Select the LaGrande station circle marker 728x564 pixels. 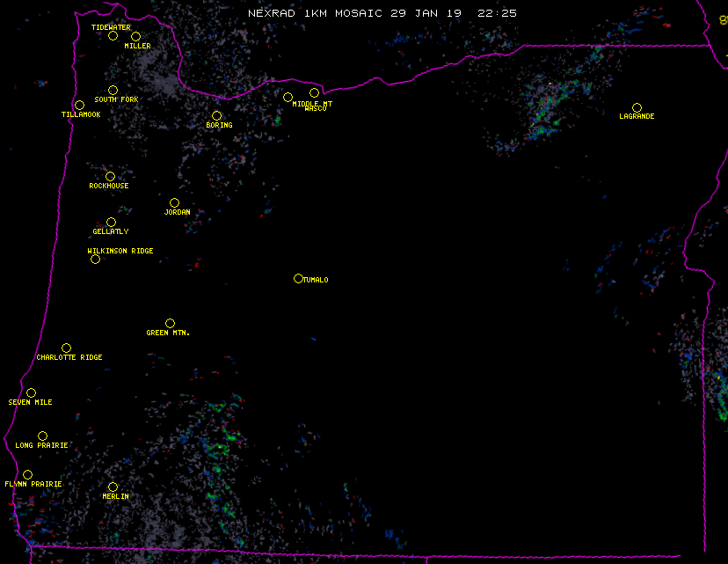[637, 107]
